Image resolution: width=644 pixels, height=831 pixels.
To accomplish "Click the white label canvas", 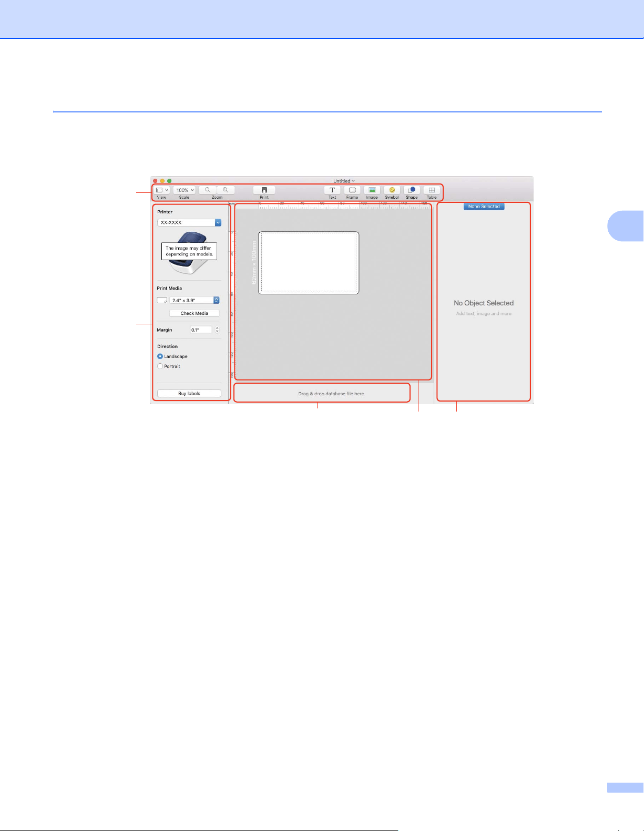I will click(x=309, y=263).
